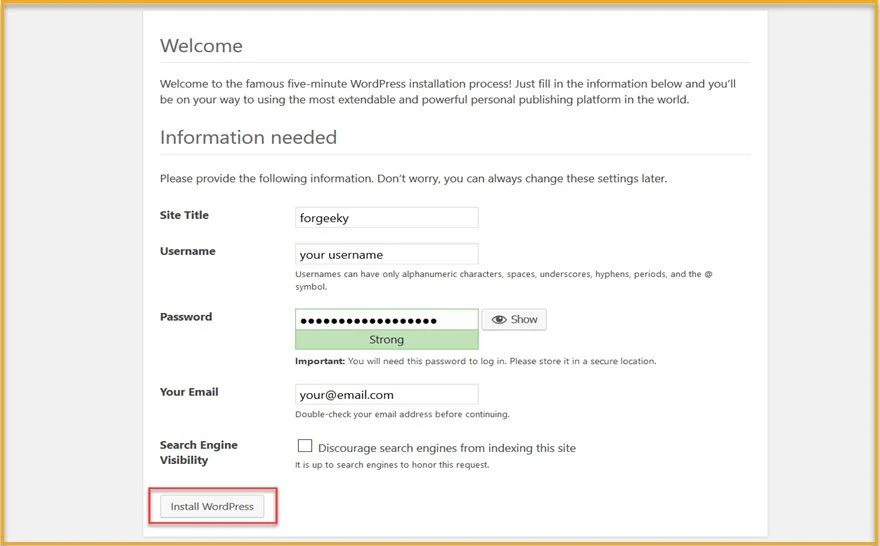Viewport: 880px width, 546px height.
Task: Click the Strong password strength indicator
Action: coord(387,339)
